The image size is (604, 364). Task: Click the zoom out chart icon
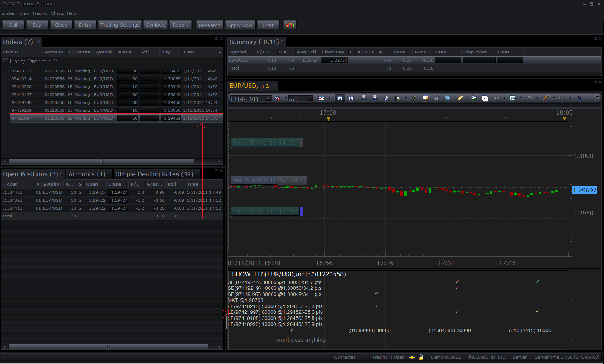click(x=375, y=98)
